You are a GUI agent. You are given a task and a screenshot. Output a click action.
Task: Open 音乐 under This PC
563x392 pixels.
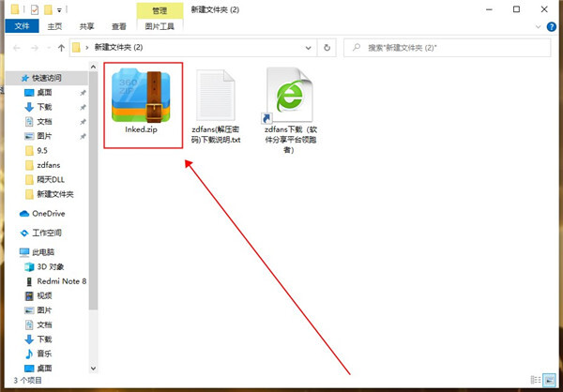pyautogui.click(x=44, y=354)
